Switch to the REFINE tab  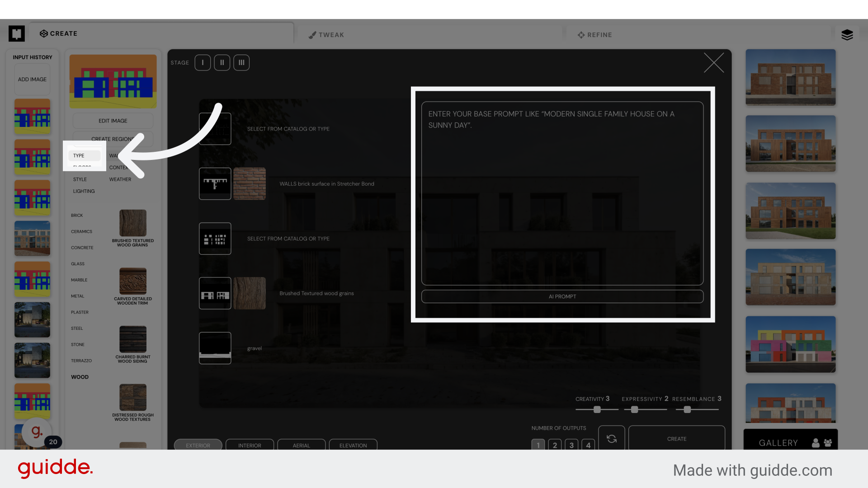pos(594,35)
